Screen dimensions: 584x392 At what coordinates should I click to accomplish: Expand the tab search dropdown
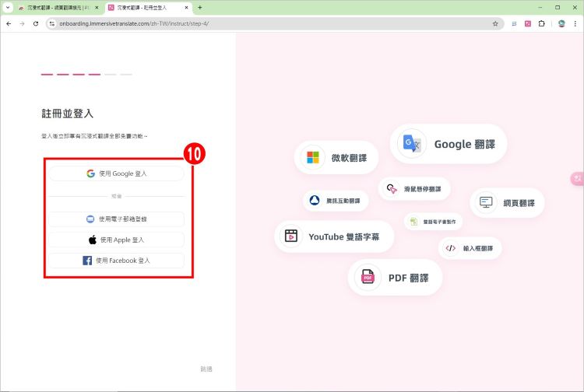[8, 7]
